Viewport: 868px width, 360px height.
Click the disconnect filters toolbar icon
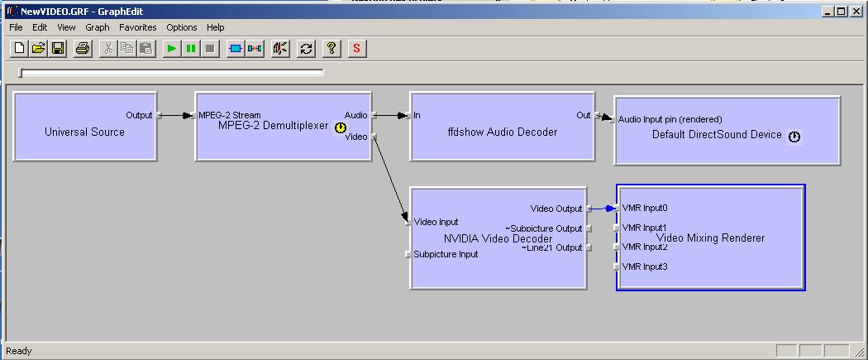click(x=255, y=49)
